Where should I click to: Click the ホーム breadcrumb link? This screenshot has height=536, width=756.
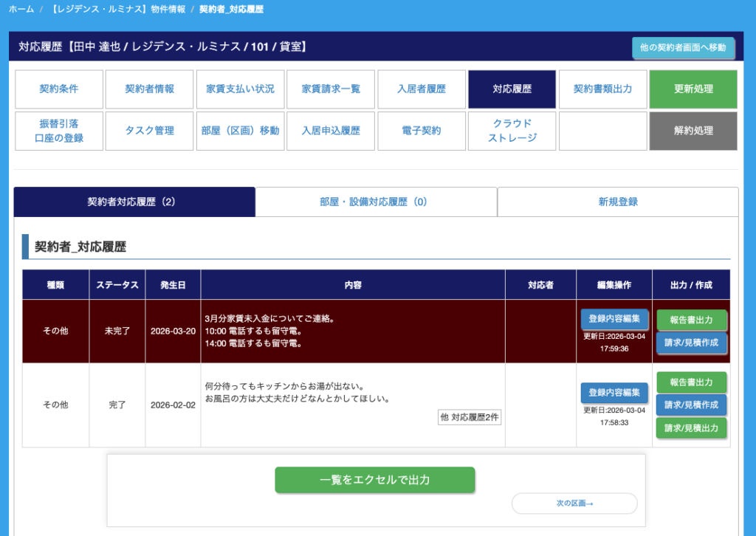click(x=21, y=10)
